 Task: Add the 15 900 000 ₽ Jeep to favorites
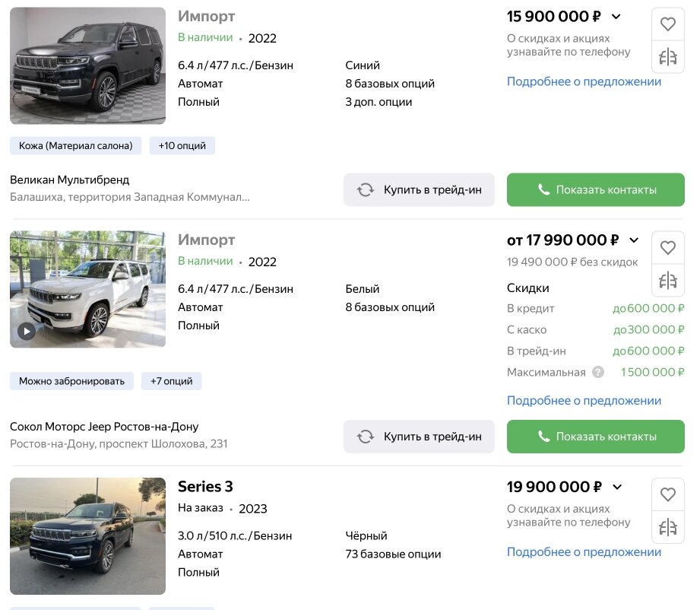pos(668,24)
